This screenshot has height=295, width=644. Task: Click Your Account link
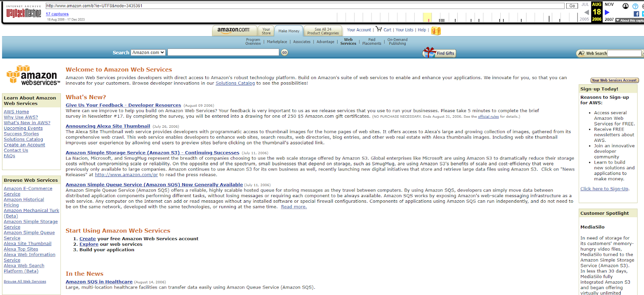pyautogui.click(x=359, y=30)
